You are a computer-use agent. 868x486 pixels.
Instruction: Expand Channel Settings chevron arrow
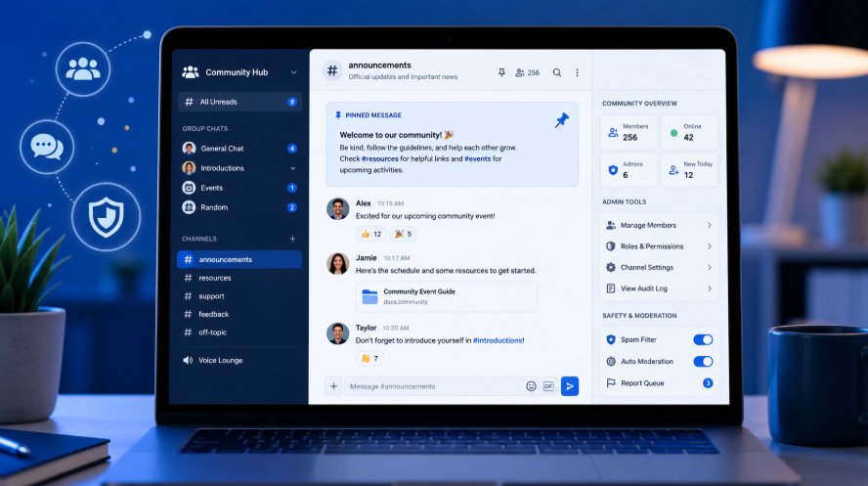point(709,267)
